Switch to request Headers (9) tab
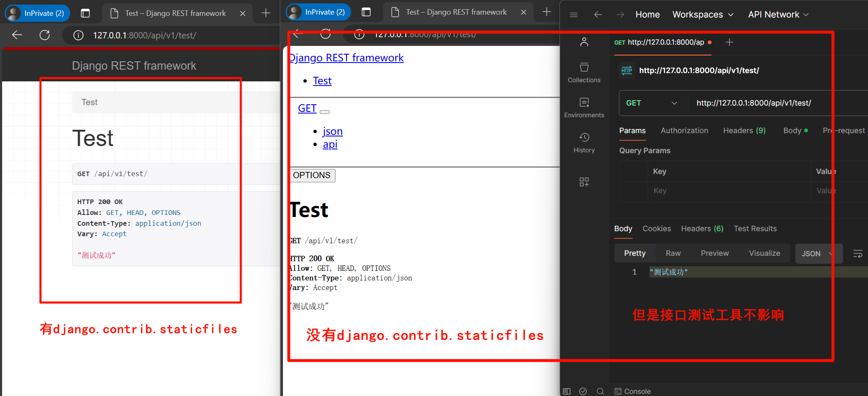The image size is (868, 396). [x=744, y=131]
